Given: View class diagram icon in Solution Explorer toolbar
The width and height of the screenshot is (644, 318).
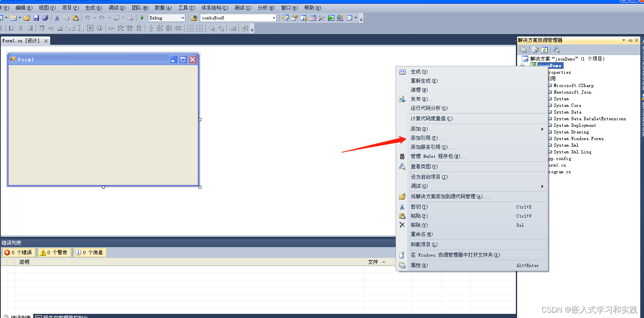Looking at the screenshot, I should pyautogui.click(x=556, y=50).
